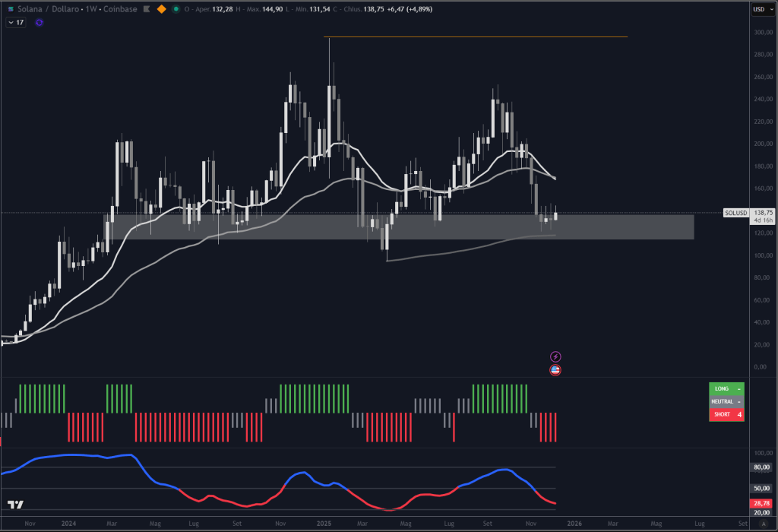Select the teal status dot in the header

click(x=176, y=9)
